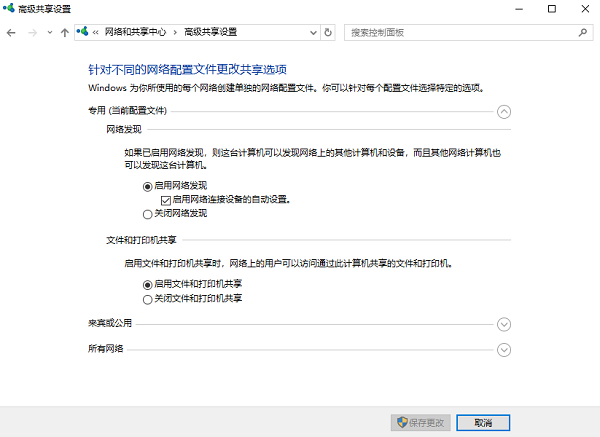The image size is (600, 437).
Task: Collapse the 专用 profile section
Action: (x=504, y=112)
